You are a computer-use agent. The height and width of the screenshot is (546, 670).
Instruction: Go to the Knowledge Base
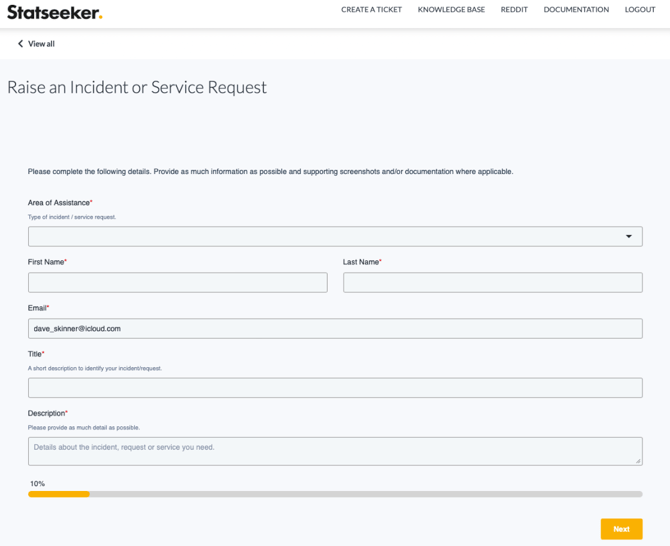451,10
